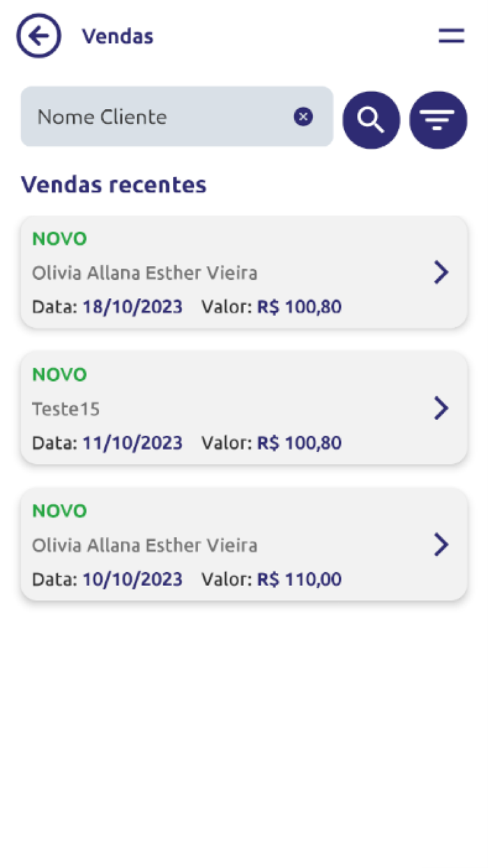Click the NOVO label on the first sale
This screenshot has height=868, width=488.
pos(59,239)
